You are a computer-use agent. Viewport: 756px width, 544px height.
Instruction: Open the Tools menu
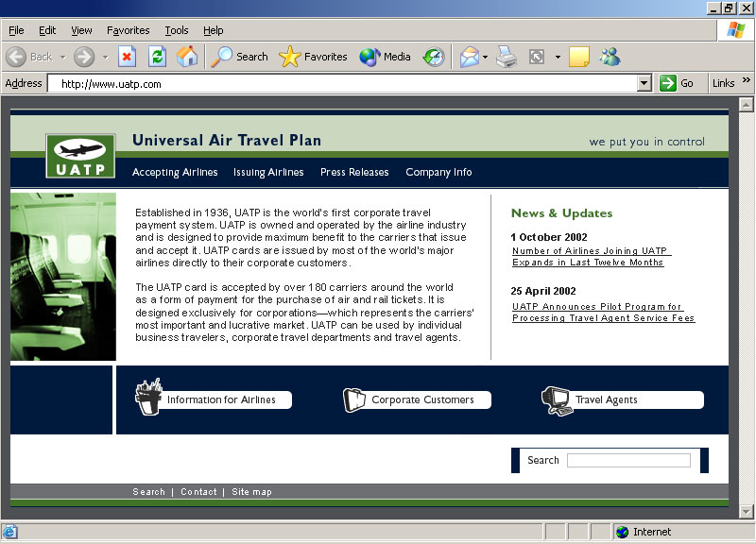176,30
